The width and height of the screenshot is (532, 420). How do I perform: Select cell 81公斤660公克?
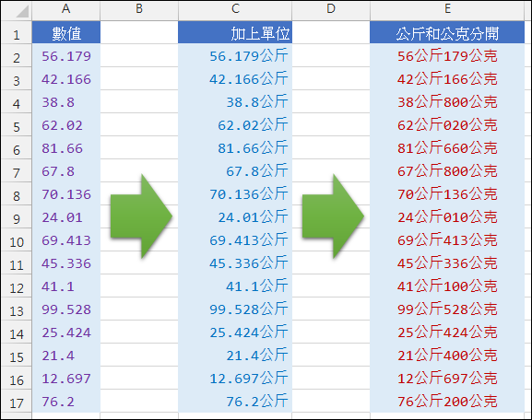(x=447, y=147)
